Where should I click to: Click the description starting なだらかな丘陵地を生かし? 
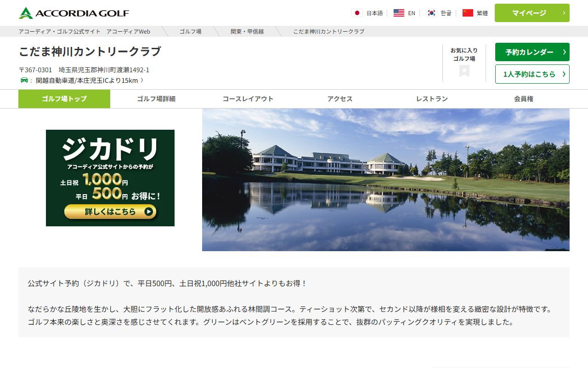290,316
